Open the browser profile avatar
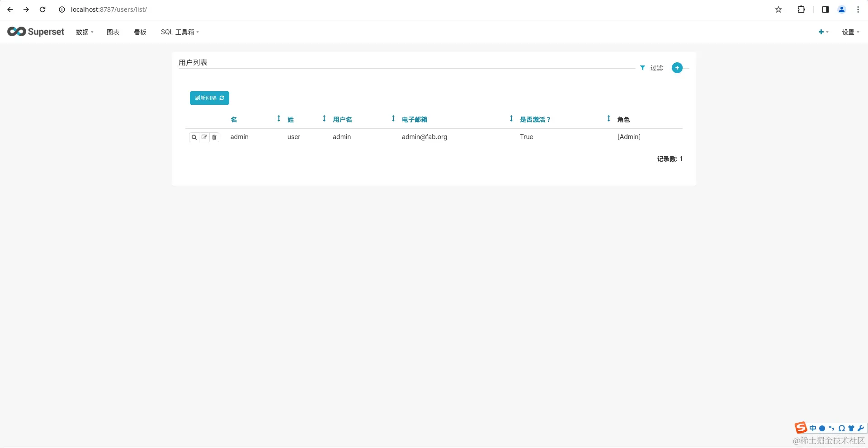Screen dimensions: 868x448 842,9
